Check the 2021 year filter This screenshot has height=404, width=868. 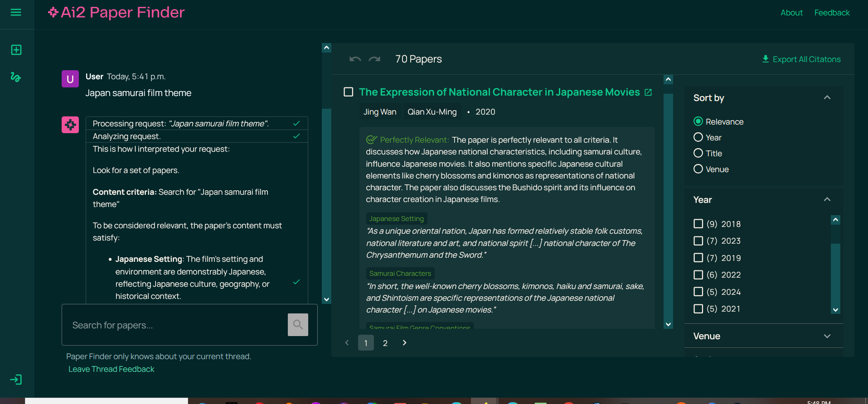[698, 308]
